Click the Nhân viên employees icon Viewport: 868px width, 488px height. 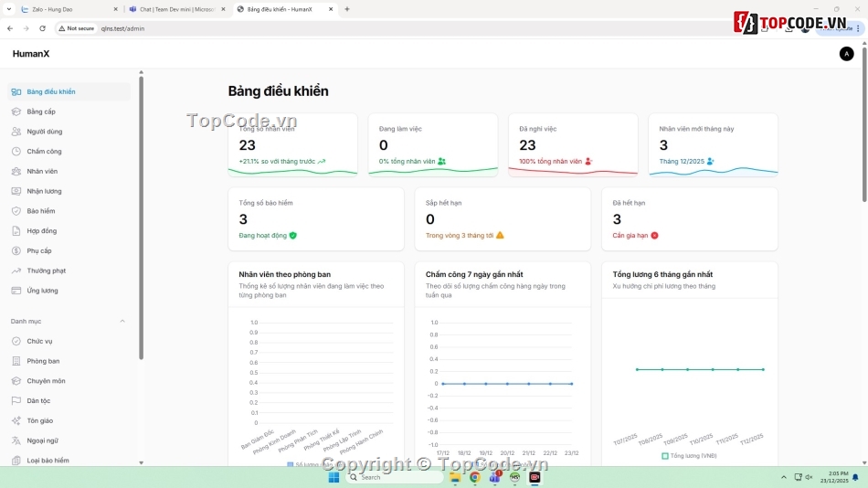tap(16, 171)
